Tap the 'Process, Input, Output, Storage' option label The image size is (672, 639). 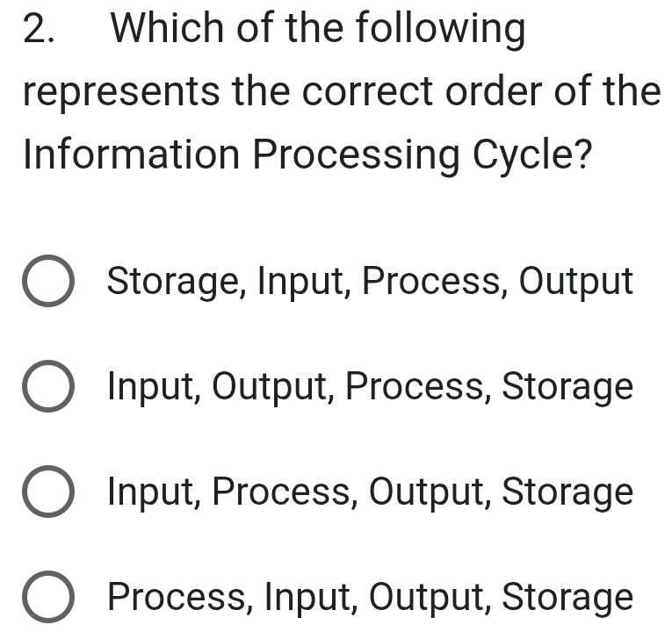point(369,598)
